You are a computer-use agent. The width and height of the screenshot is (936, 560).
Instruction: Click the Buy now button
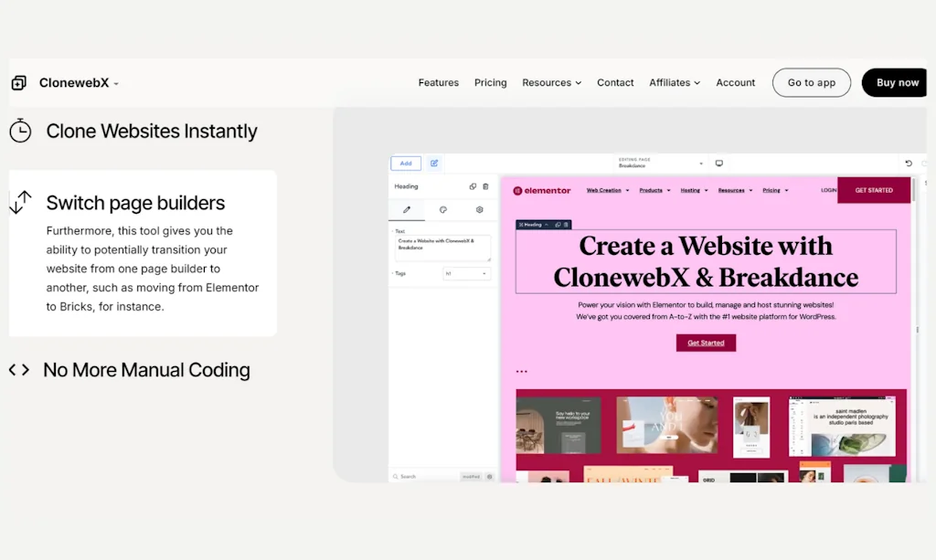(x=895, y=82)
